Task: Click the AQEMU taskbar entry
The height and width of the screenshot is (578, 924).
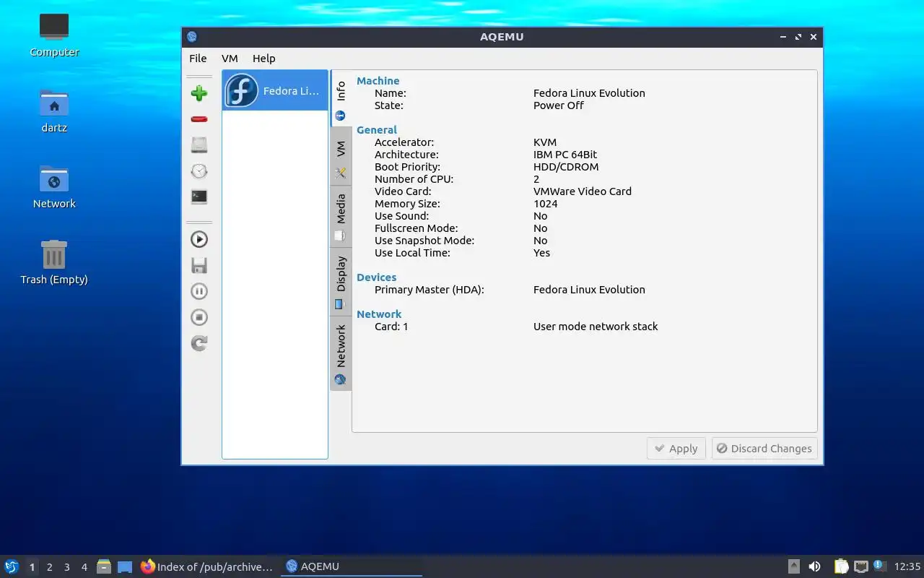Action: [x=352, y=566]
